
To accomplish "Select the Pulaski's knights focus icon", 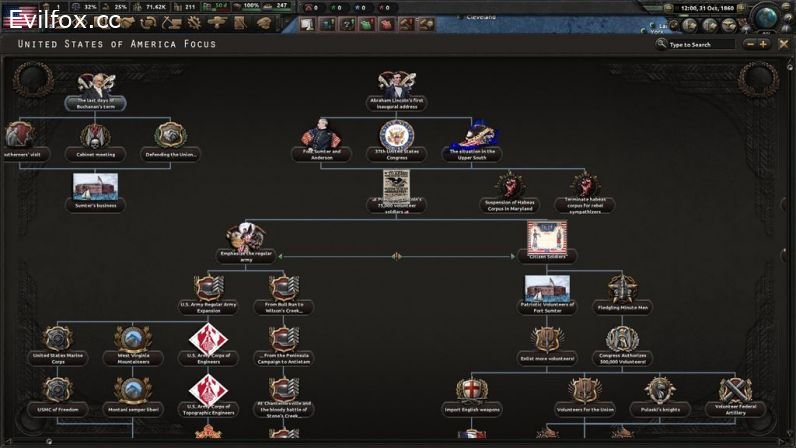I will [658, 393].
